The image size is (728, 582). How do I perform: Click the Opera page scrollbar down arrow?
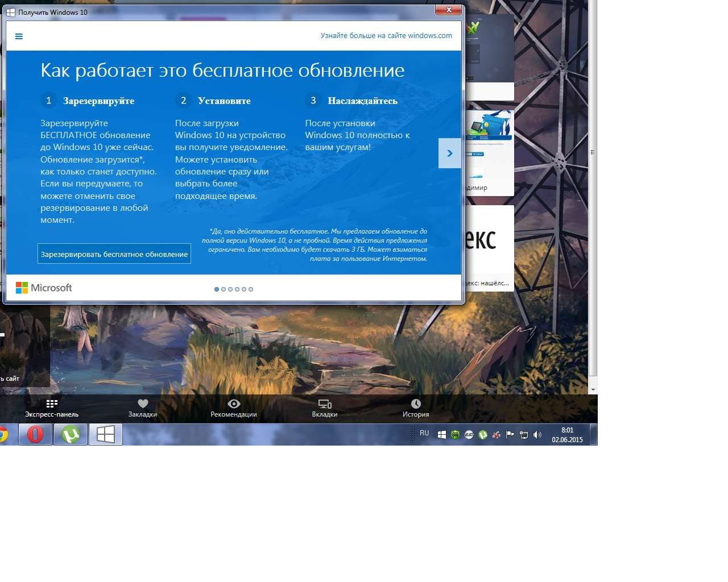click(x=593, y=390)
